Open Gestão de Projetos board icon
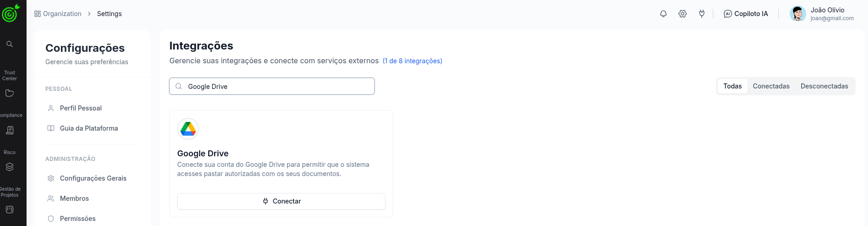 (10, 209)
